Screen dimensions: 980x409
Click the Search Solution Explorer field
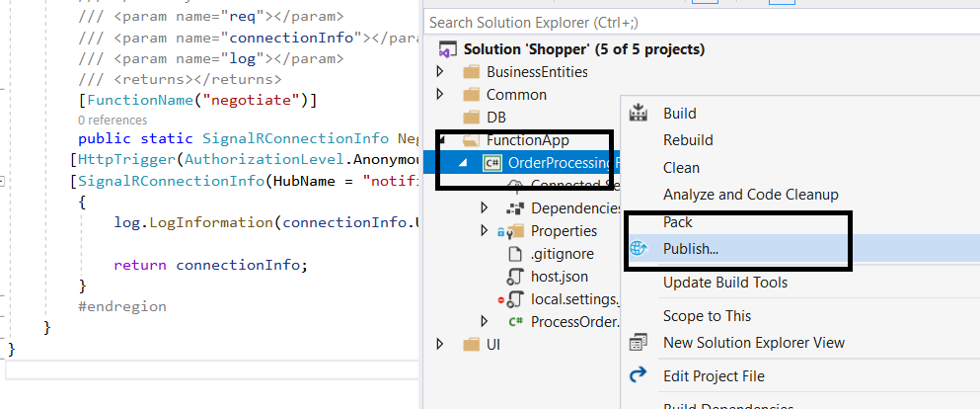tap(702, 23)
